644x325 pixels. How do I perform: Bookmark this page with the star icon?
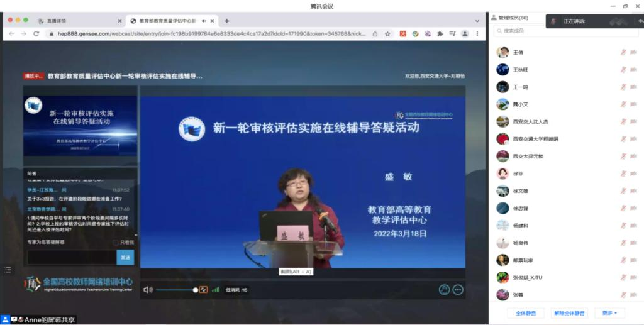[x=387, y=34]
